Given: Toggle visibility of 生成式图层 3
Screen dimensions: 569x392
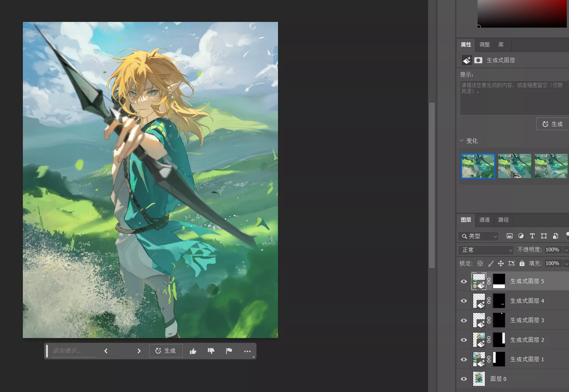Looking at the screenshot, I should [x=464, y=321].
